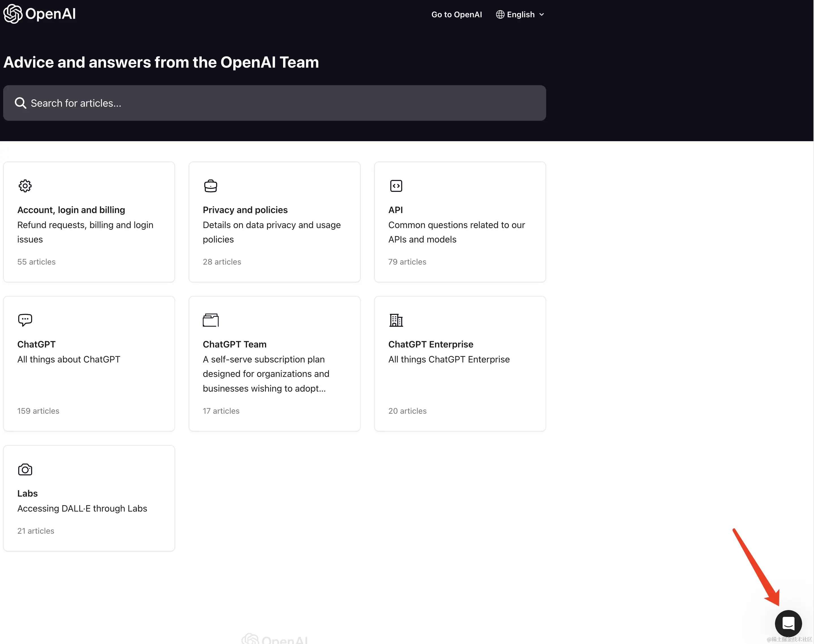The height and width of the screenshot is (644, 814).
Task: Click 'All things ChatGPT Enterprise' description
Action: 449,359
